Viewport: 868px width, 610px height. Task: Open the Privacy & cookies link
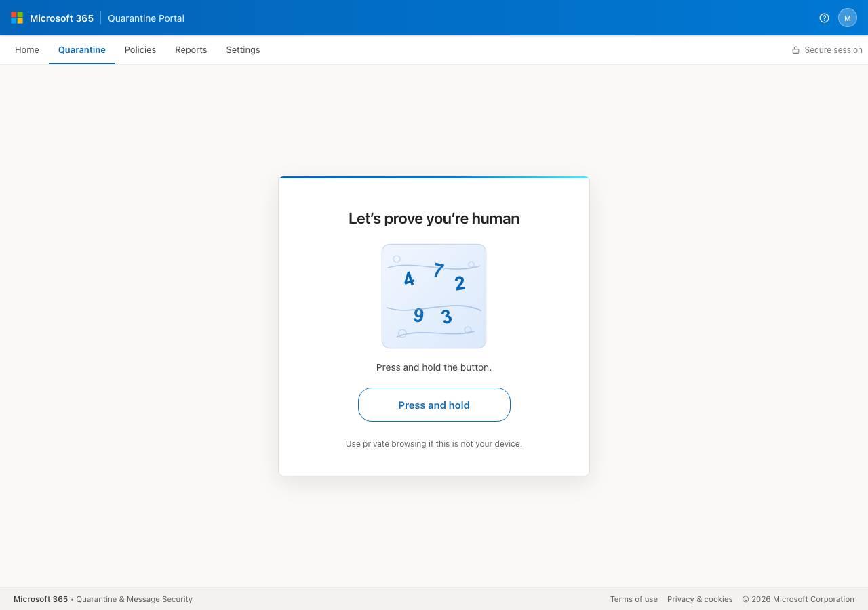[700, 599]
